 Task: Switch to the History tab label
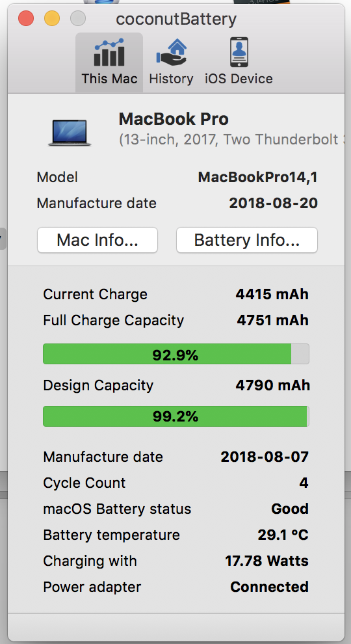click(171, 79)
